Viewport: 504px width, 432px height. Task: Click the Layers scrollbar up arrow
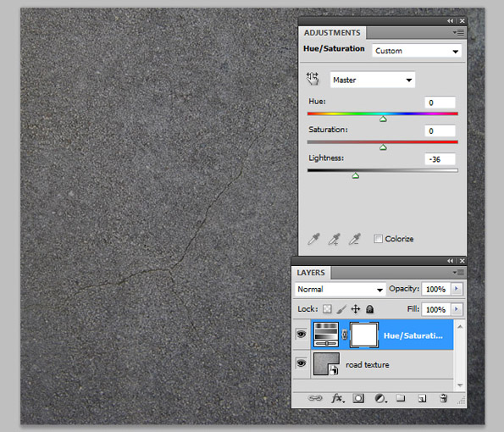[x=460, y=327]
